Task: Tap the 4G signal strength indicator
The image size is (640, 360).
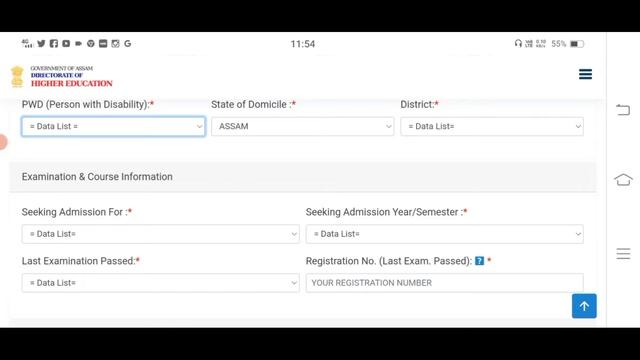Action: (x=27, y=43)
